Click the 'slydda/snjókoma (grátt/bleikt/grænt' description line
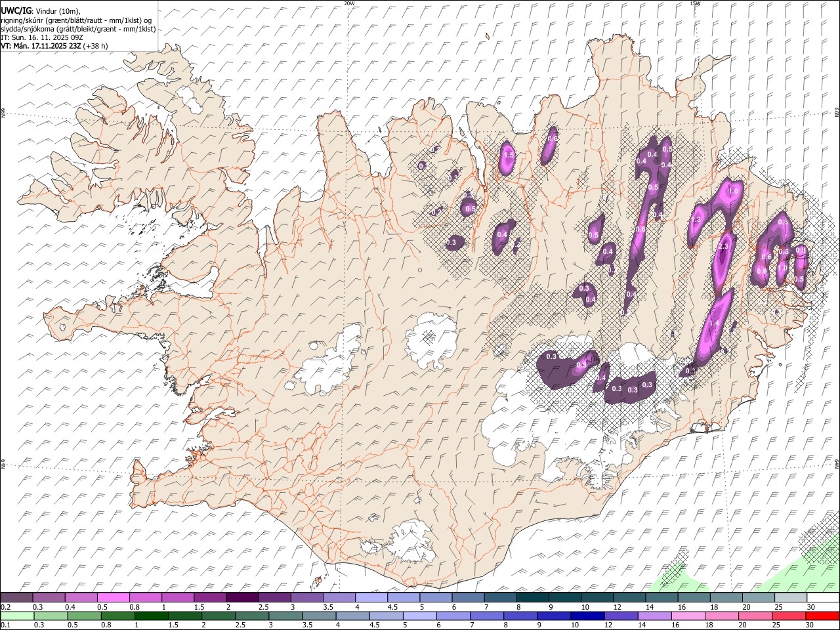This screenshot has height=630, width=840. click(x=78, y=29)
